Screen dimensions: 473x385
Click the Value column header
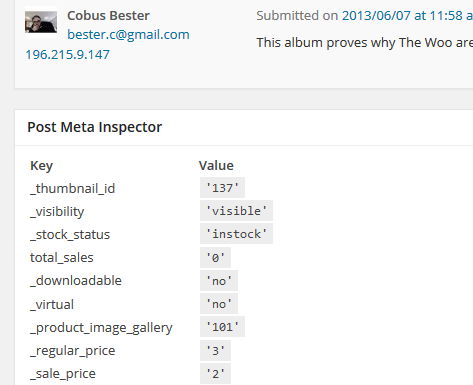click(x=216, y=166)
